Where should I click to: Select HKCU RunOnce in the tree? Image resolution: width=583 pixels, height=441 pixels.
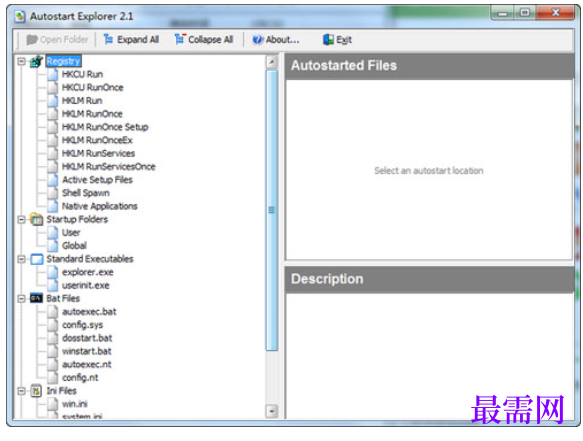(x=93, y=88)
